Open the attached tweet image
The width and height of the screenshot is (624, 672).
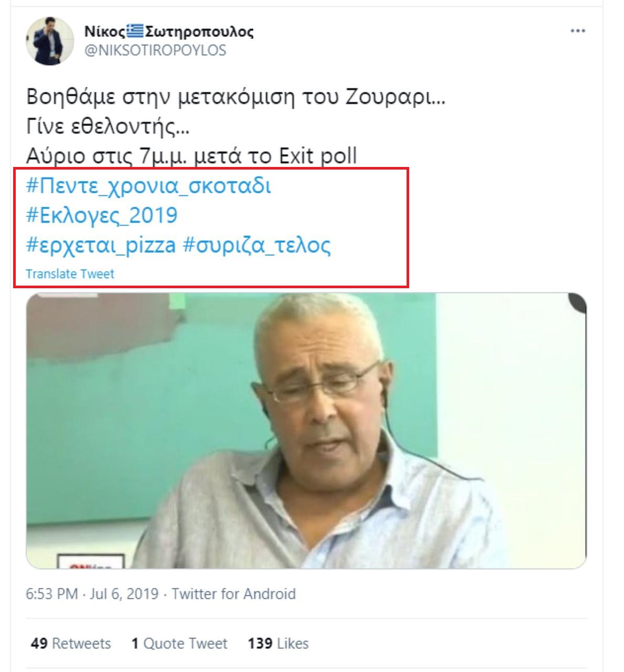tap(306, 430)
